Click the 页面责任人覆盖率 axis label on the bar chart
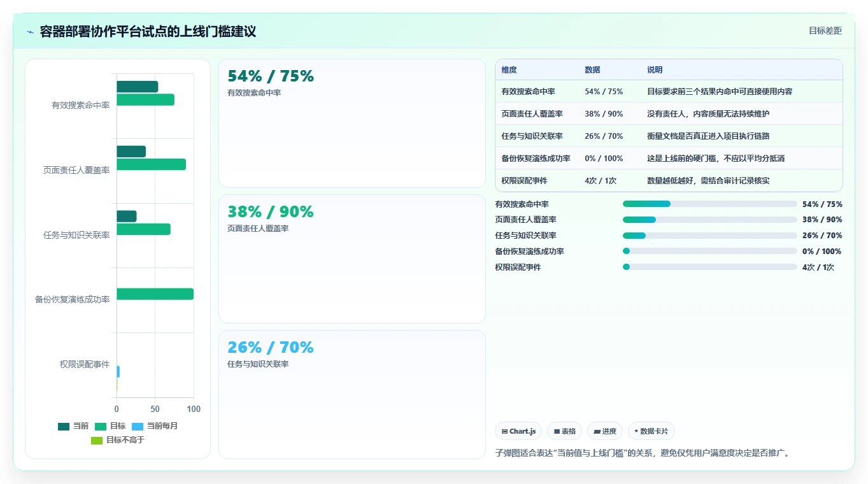The height and width of the screenshot is (484, 868). tap(76, 170)
